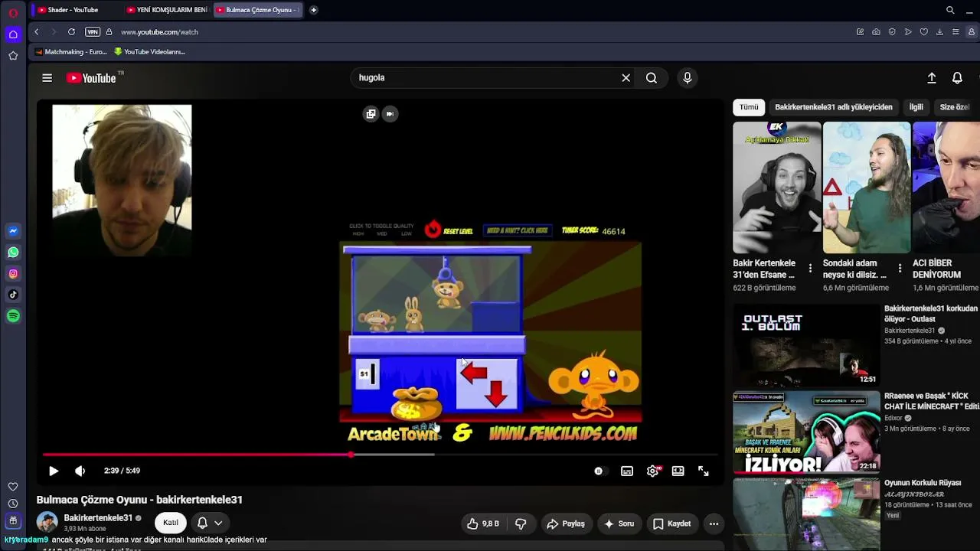Screen dimensions: 980x551
Task: Open the ad blocker shield icon
Action: [x=892, y=32]
